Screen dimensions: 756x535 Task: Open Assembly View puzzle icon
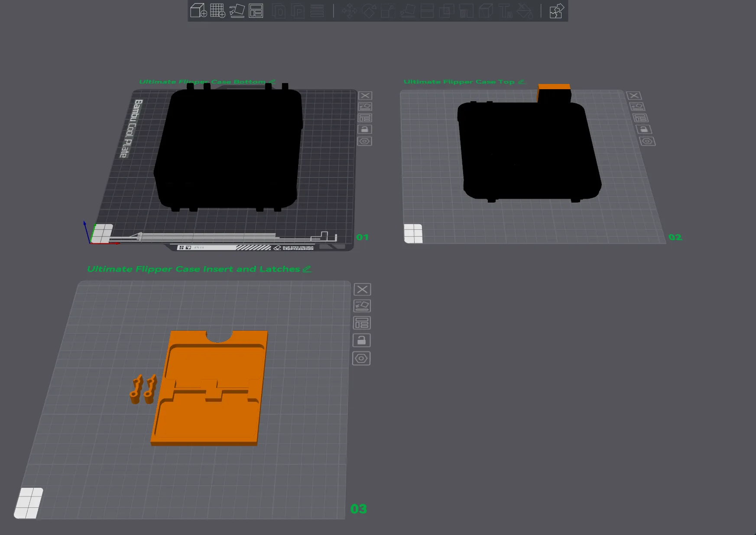[556, 11]
